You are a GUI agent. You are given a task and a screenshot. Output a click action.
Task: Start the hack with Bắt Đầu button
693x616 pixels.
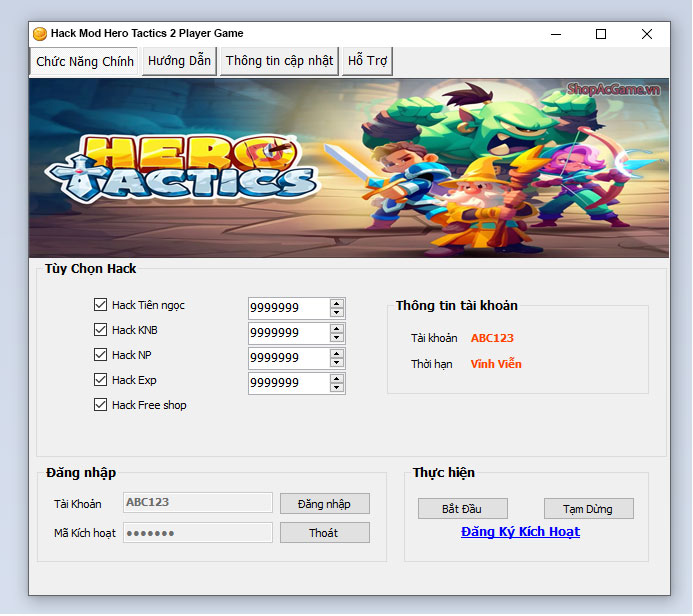(x=463, y=509)
